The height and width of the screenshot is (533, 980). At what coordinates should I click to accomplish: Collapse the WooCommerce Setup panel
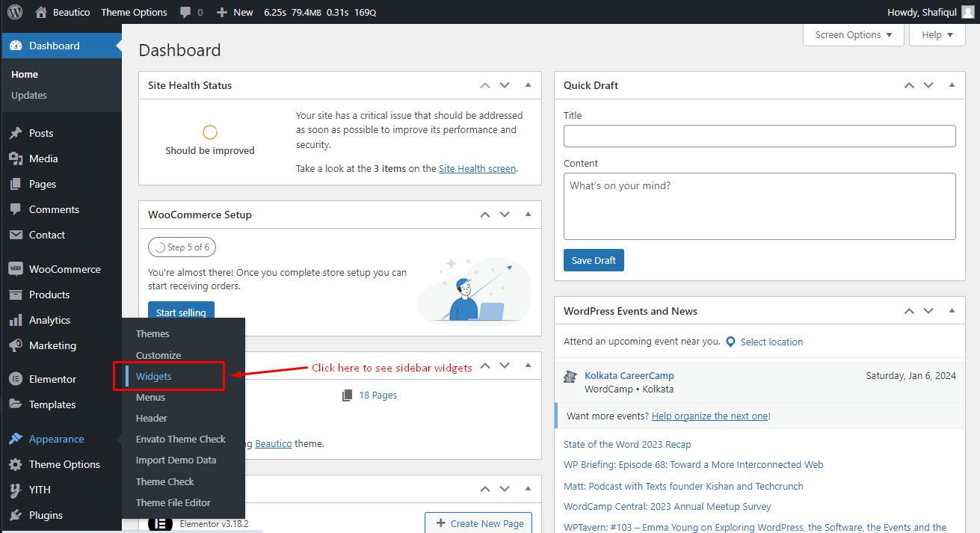click(x=528, y=215)
